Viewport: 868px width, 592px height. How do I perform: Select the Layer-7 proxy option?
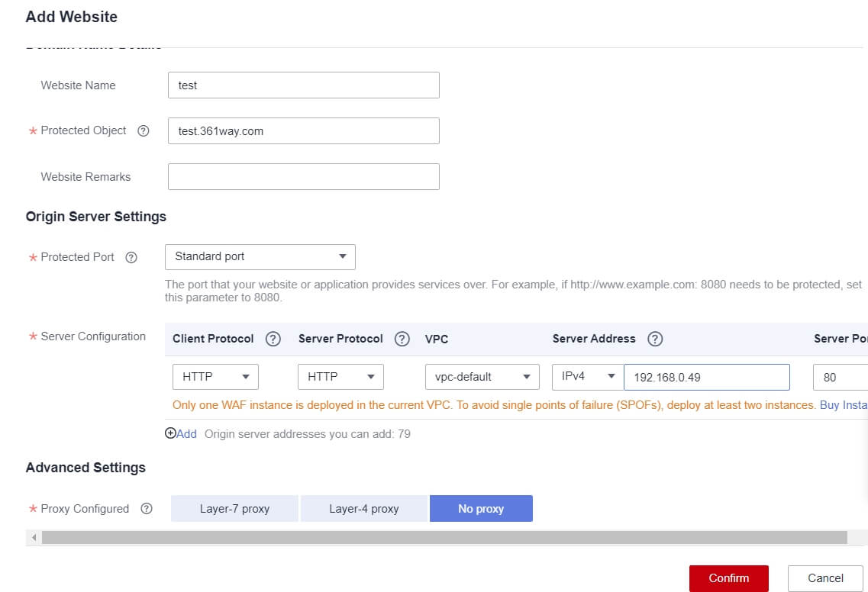(x=234, y=508)
